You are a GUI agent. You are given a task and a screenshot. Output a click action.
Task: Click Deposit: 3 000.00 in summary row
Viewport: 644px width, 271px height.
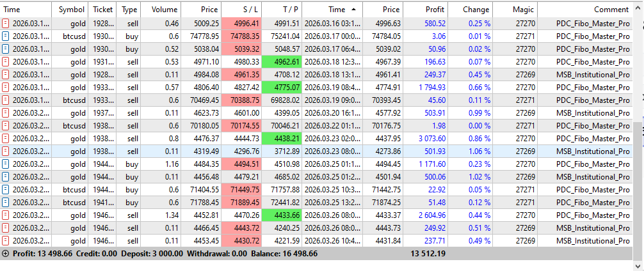coord(152,254)
